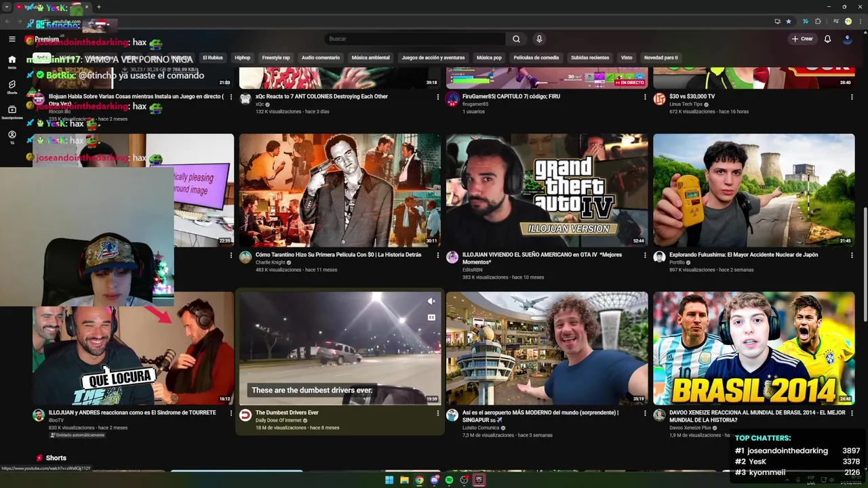Viewport: 868px width, 488px height.
Task: Select the Subidas recientes filter chip
Action: point(590,58)
